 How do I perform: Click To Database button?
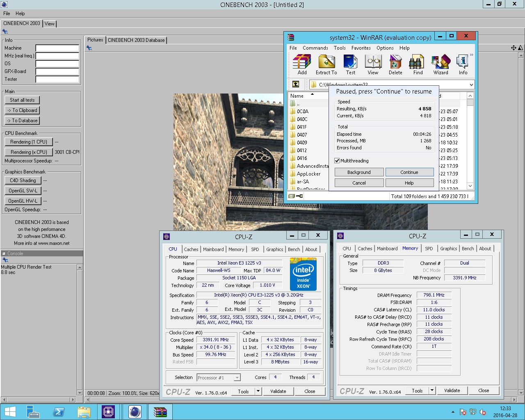pyautogui.click(x=22, y=121)
